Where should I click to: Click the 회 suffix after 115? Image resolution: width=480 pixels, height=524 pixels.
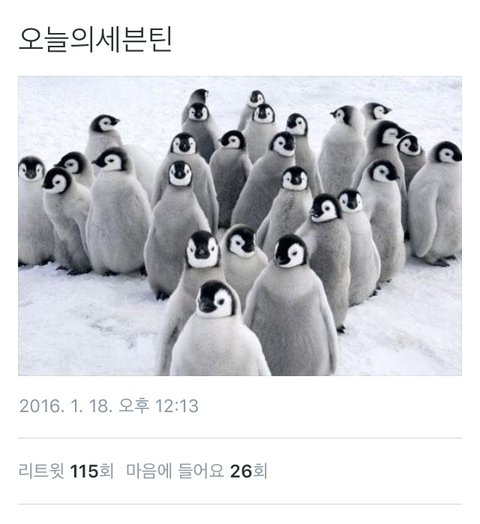pos(106,471)
